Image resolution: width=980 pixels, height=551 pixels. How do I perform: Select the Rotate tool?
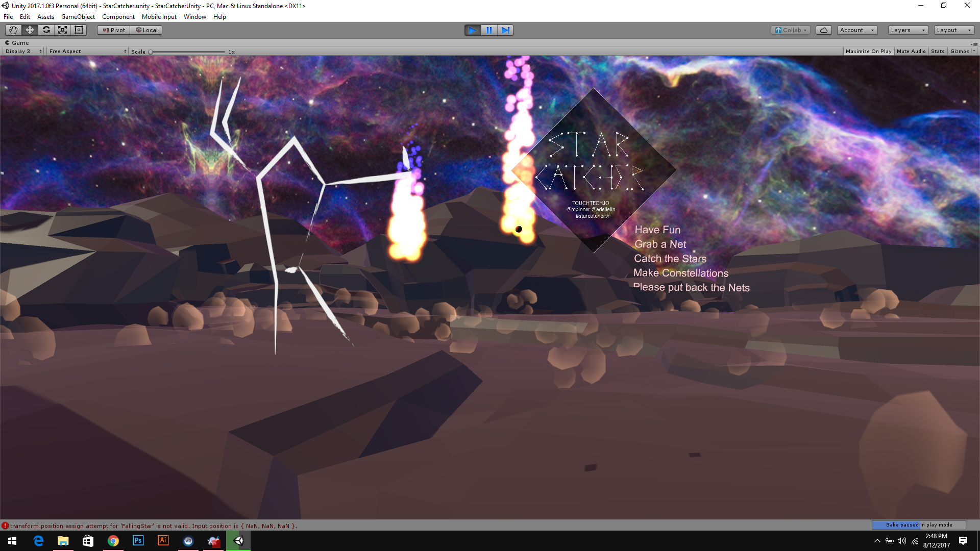tap(46, 30)
